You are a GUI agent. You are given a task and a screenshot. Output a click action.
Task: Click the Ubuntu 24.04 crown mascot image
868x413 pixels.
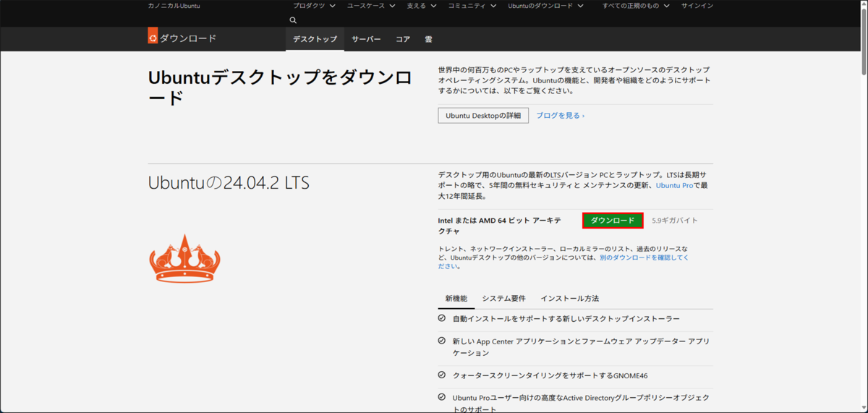point(184,258)
